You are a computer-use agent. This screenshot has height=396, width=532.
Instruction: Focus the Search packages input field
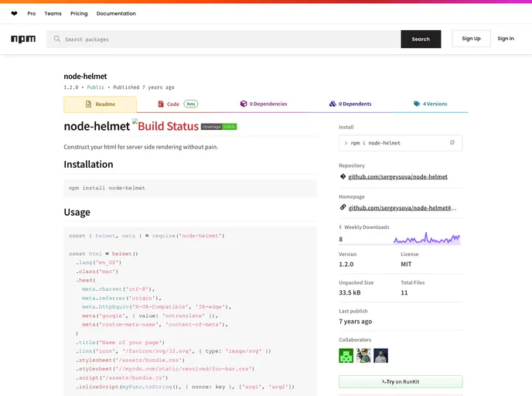coord(223,39)
